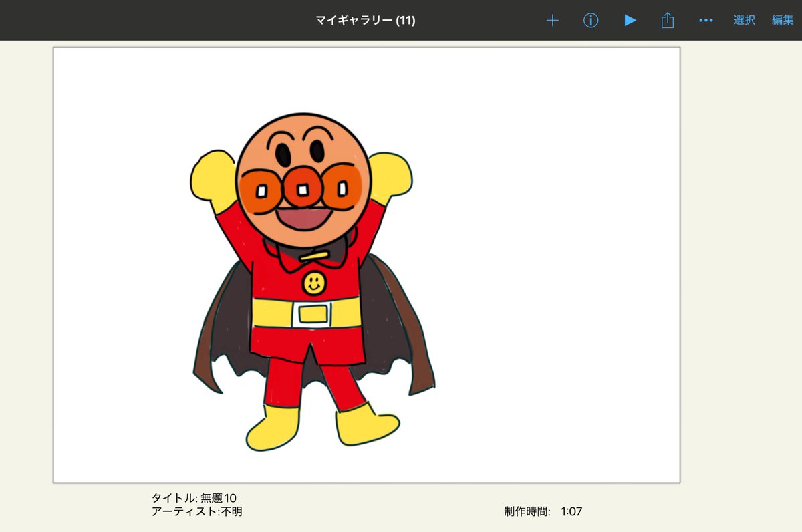Play the drawing time-lapse
This screenshot has height=532, width=802.
[x=630, y=20]
